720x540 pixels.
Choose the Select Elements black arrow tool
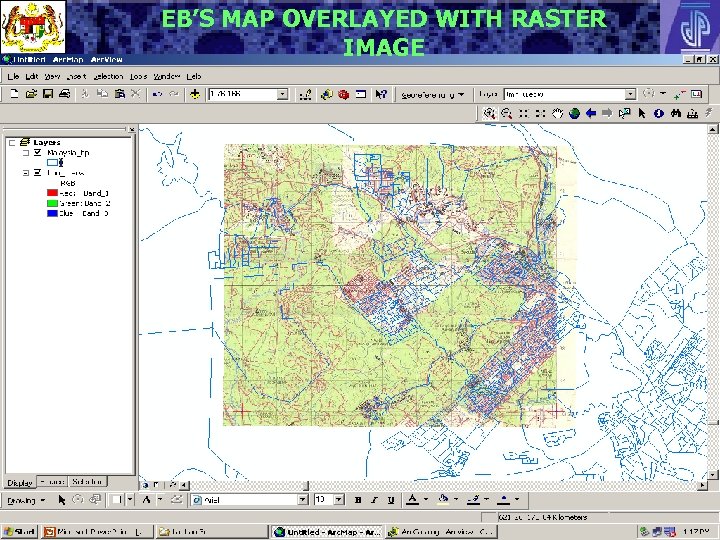pyautogui.click(x=642, y=113)
